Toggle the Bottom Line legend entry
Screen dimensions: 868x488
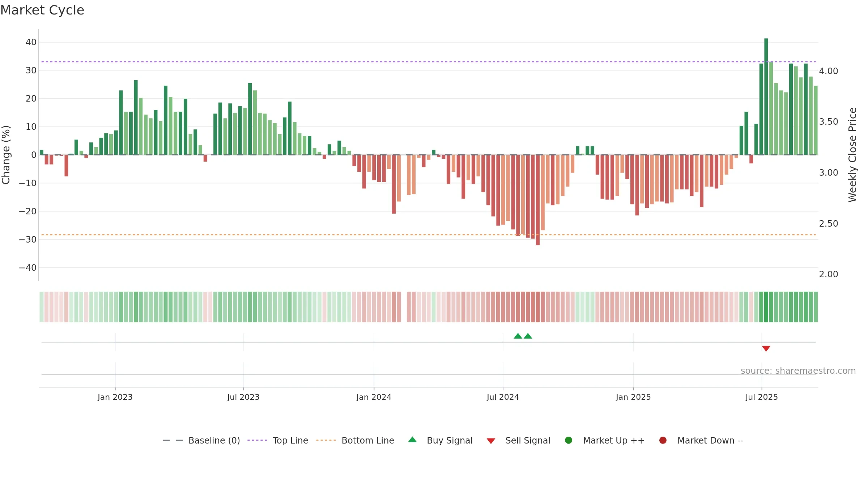(x=355, y=440)
